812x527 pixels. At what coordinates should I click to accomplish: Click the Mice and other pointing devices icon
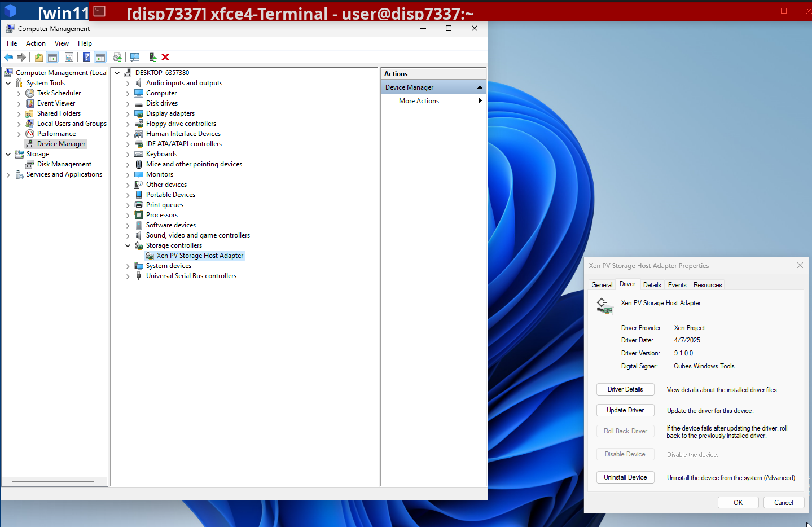(x=139, y=164)
